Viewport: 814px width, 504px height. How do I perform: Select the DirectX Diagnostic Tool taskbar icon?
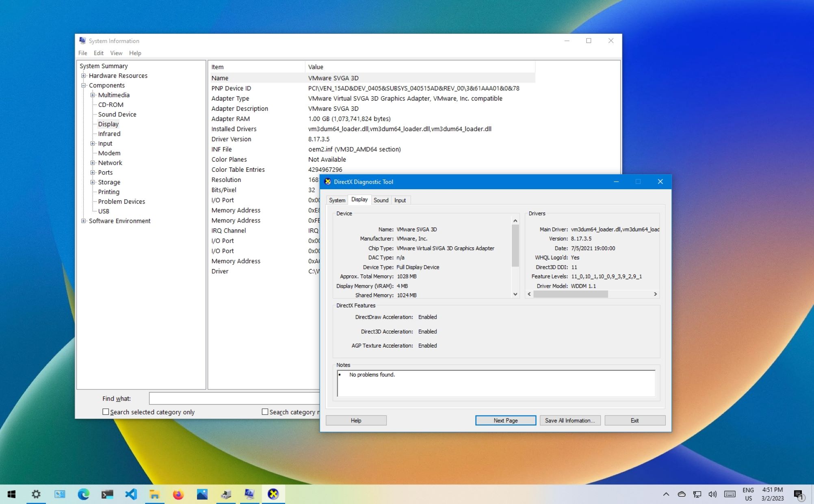[x=273, y=494]
